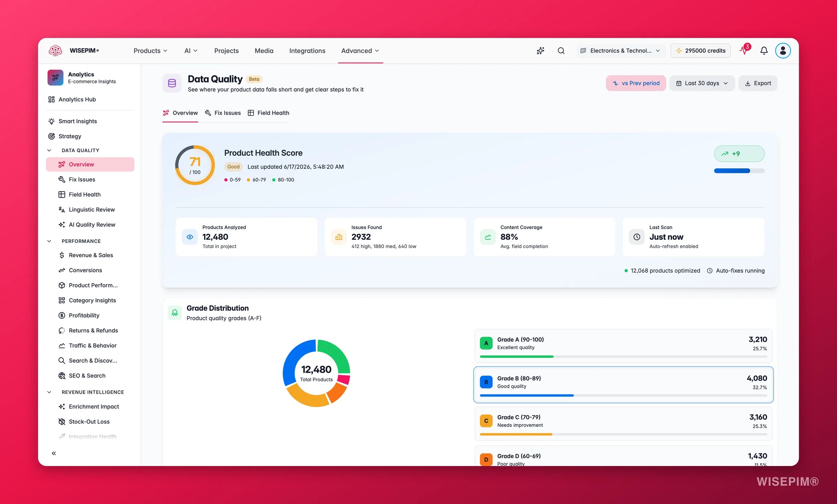This screenshot has width=837, height=504.
Task: Click the Profitability coin icon
Action: (62, 315)
